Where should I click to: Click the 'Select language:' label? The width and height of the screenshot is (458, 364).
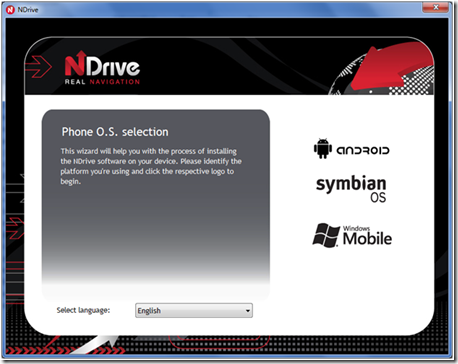coord(83,310)
